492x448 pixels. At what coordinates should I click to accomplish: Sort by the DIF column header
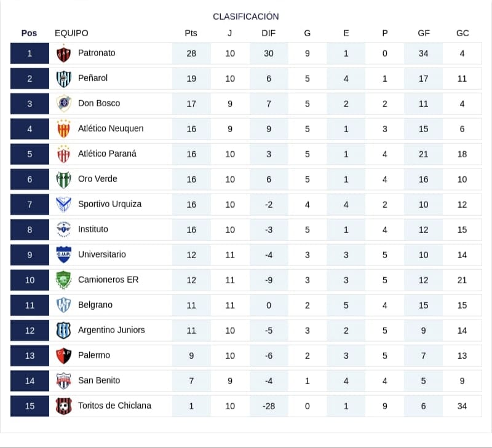268,33
